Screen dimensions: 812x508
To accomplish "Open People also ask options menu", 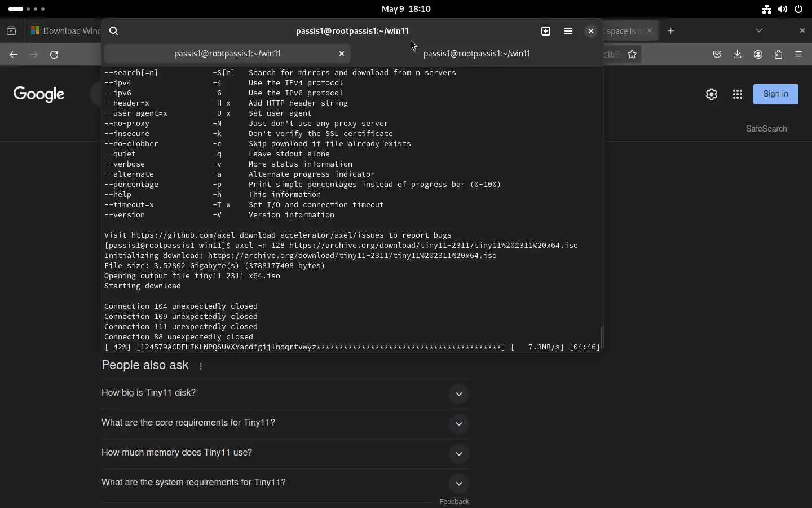I will click(x=201, y=366).
